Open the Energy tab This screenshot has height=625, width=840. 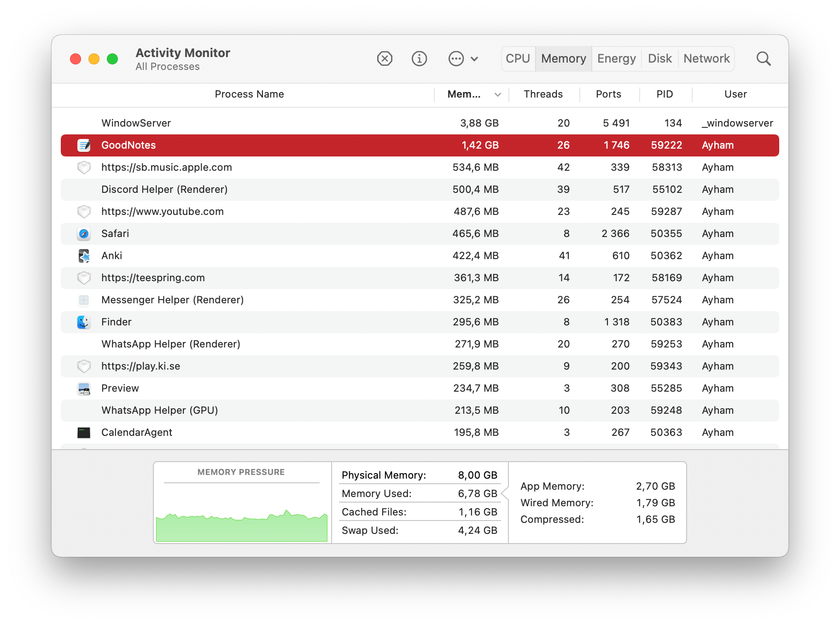[x=617, y=59]
